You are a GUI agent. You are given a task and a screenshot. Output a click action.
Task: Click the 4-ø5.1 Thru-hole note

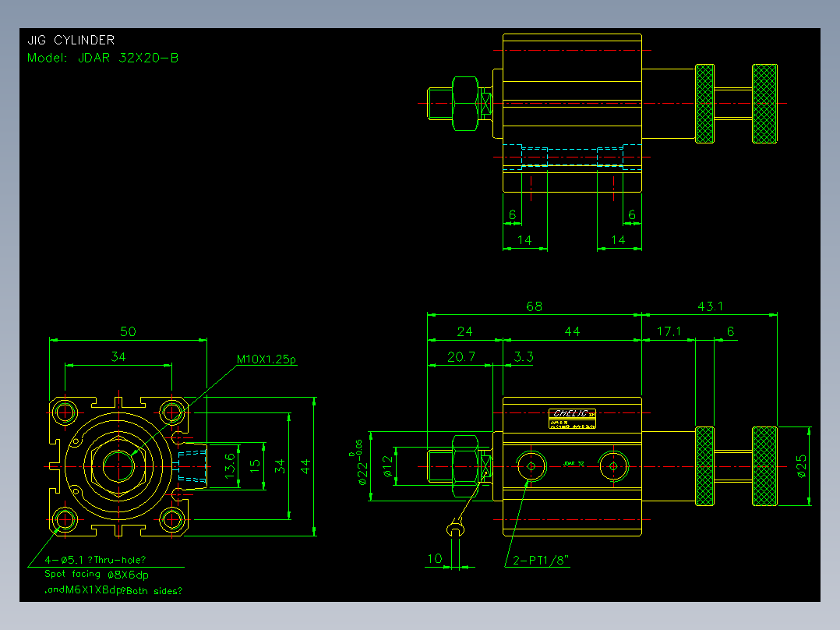pyautogui.click(x=95, y=560)
